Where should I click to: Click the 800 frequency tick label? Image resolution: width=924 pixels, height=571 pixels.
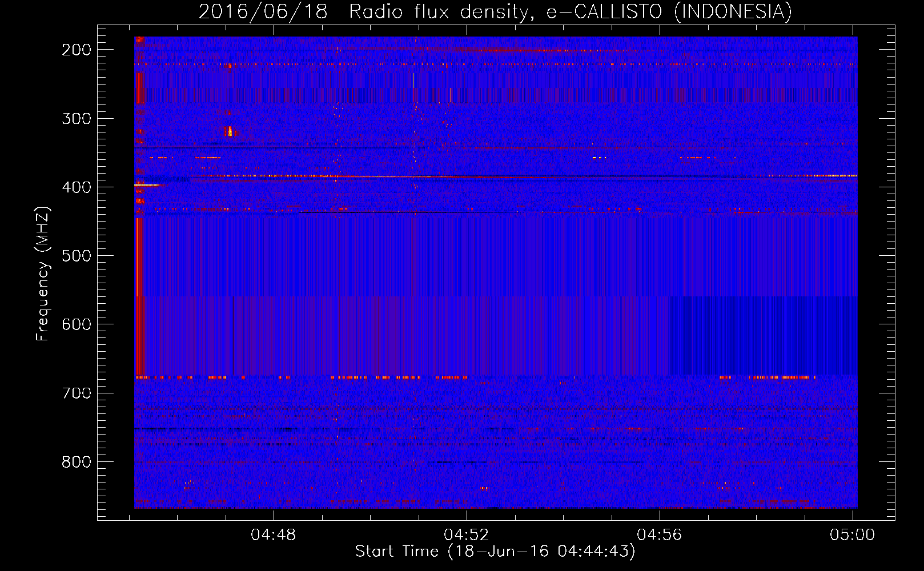point(77,461)
